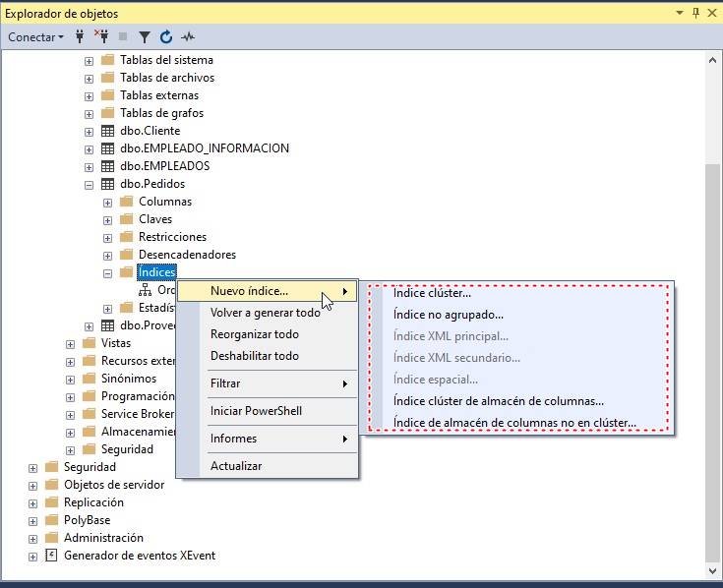The image size is (723, 588).
Task: Click the dbo.Prove table icon
Action: [x=107, y=325]
